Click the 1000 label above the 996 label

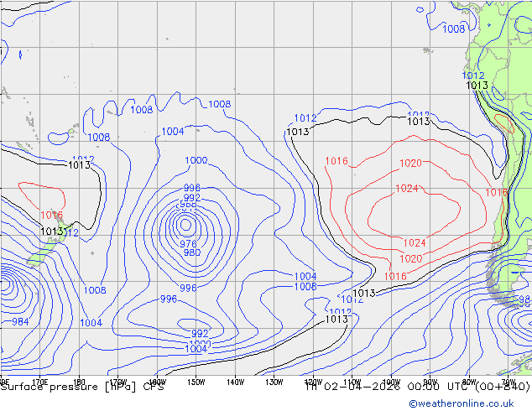(x=196, y=160)
